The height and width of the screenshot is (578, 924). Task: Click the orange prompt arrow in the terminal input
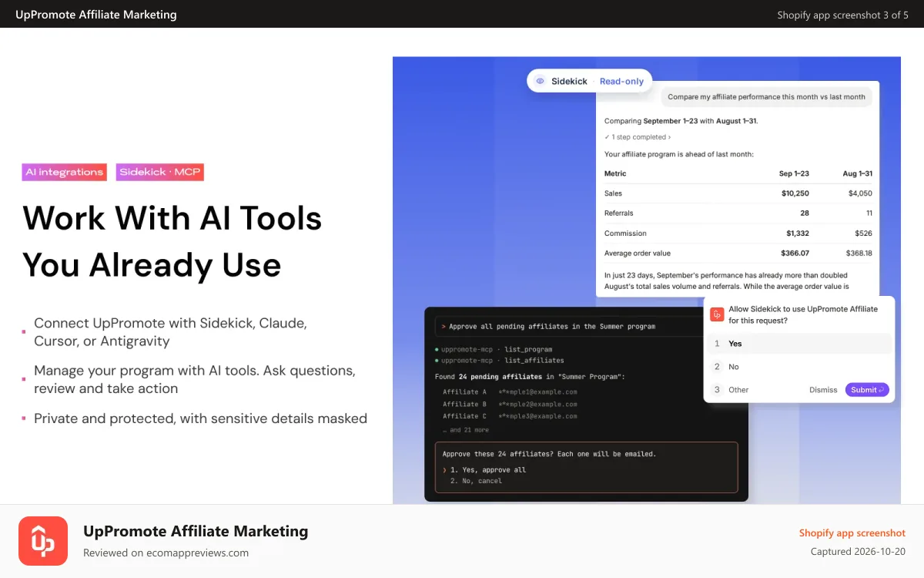point(444,327)
